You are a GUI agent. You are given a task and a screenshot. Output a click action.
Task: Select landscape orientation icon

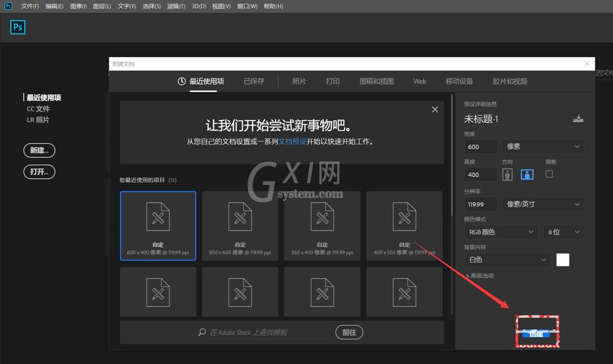(527, 175)
